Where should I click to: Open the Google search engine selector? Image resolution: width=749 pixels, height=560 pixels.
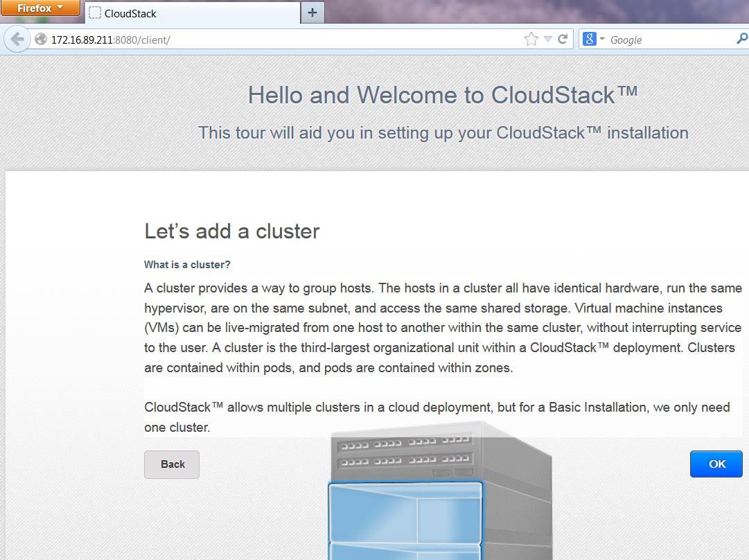(594, 40)
